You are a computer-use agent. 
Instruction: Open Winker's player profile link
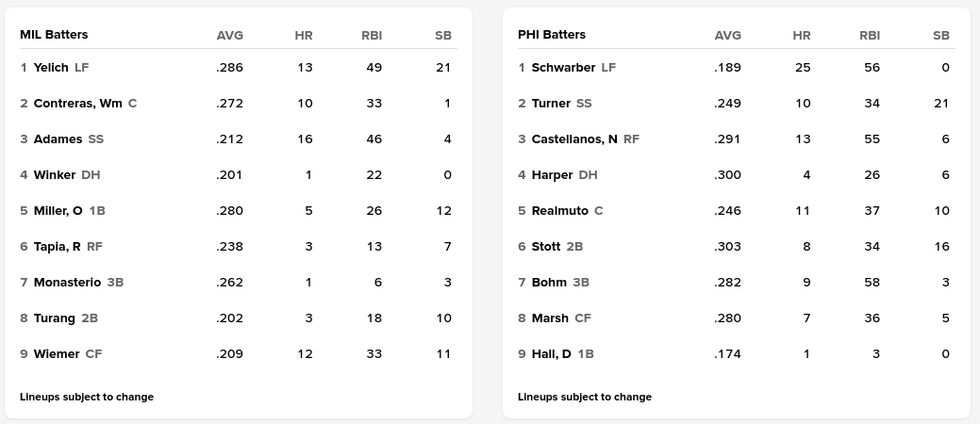54,175
